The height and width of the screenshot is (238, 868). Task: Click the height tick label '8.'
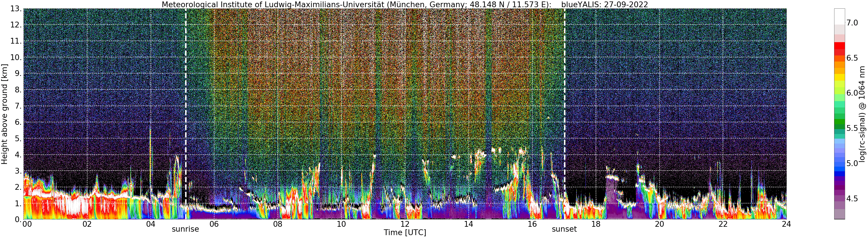tap(18, 90)
